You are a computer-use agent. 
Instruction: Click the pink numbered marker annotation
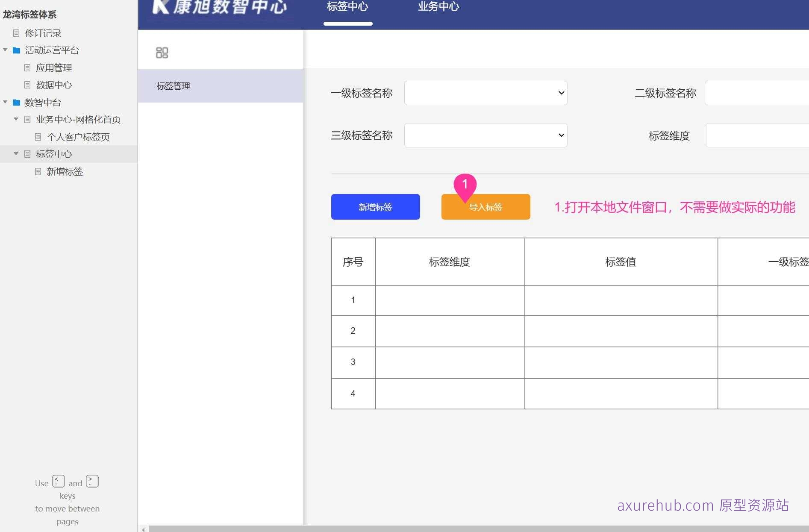tap(466, 185)
